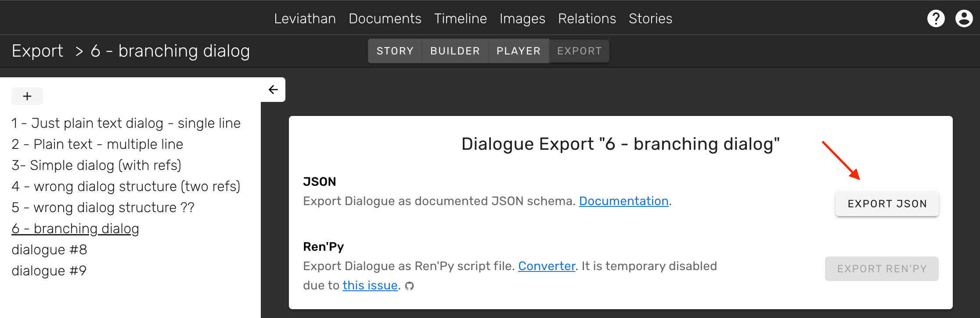Open the Stories section

pos(650,18)
